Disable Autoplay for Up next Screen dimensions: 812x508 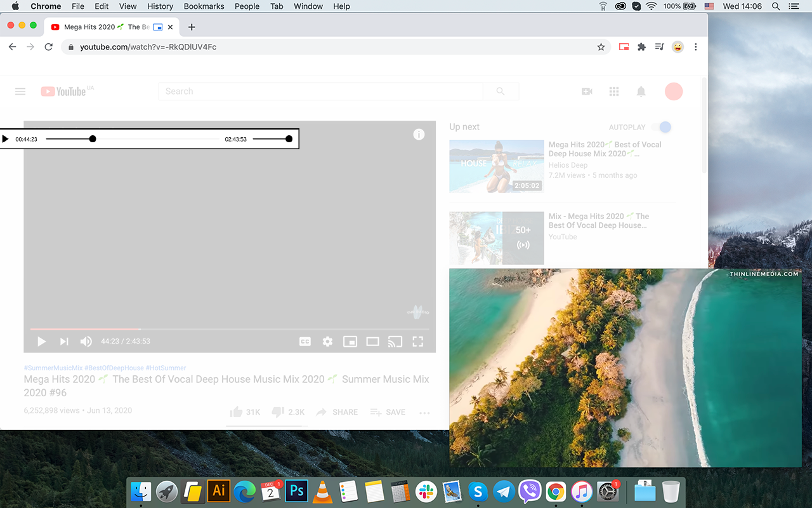tap(664, 127)
